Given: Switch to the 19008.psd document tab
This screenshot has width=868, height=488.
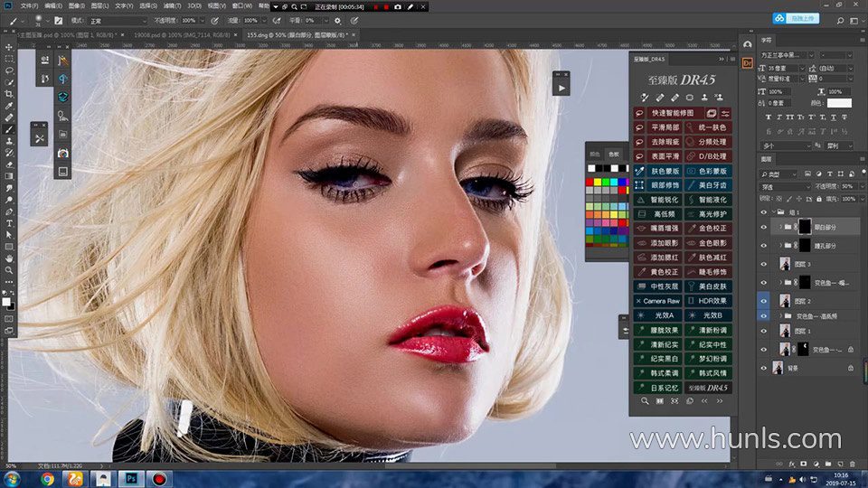Looking at the screenshot, I should tap(182, 35).
